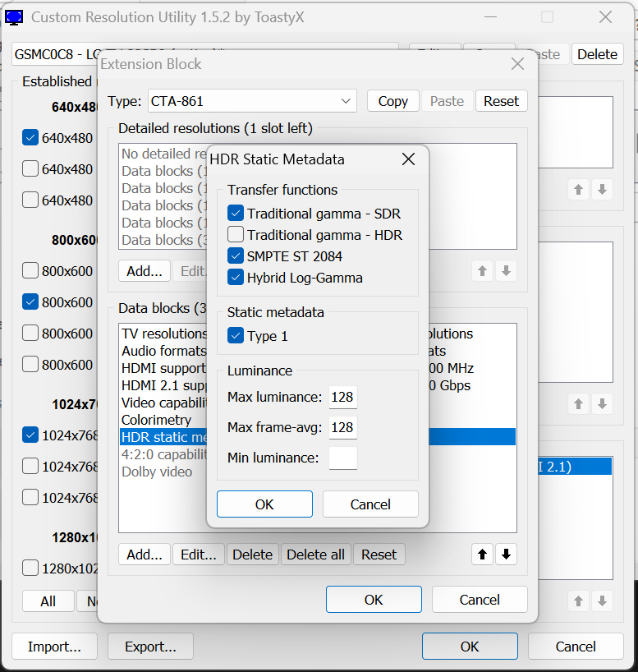Click Delete under Data blocks
This screenshot has height=672, width=638.
pos(252,555)
